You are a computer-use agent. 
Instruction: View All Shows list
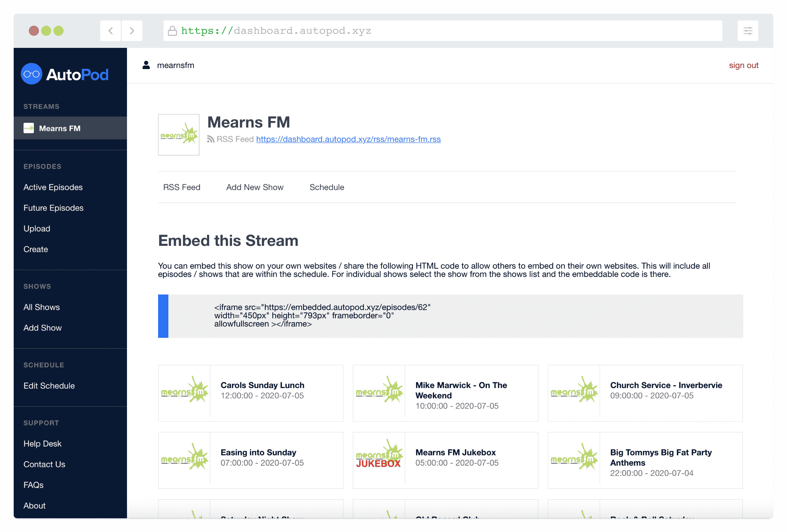pyautogui.click(x=42, y=307)
